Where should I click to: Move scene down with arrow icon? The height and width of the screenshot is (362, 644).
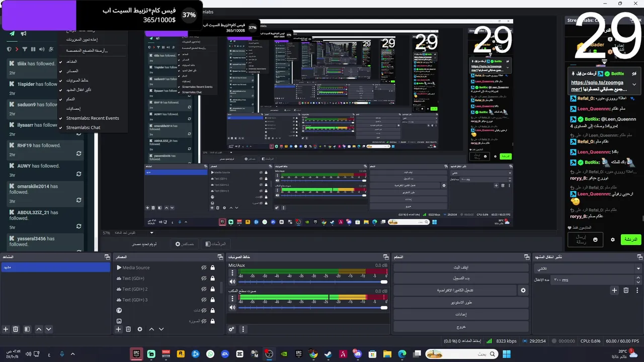click(49, 329)
